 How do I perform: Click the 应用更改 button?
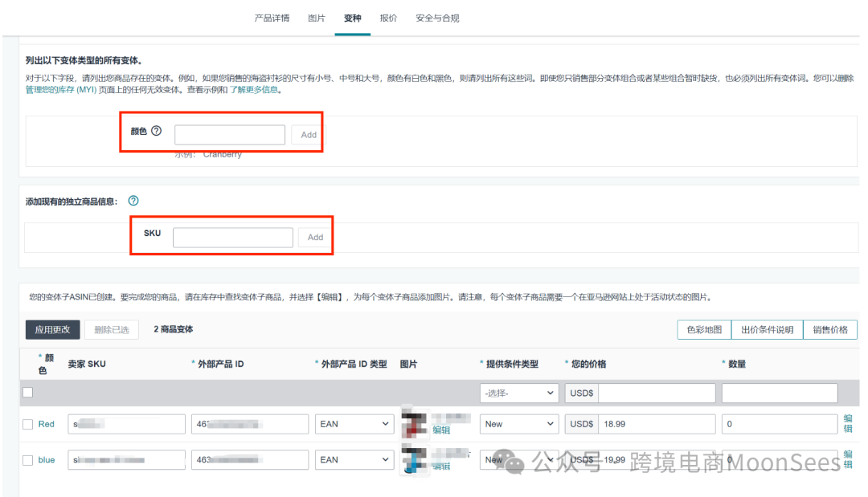click(x=51, y=329)
